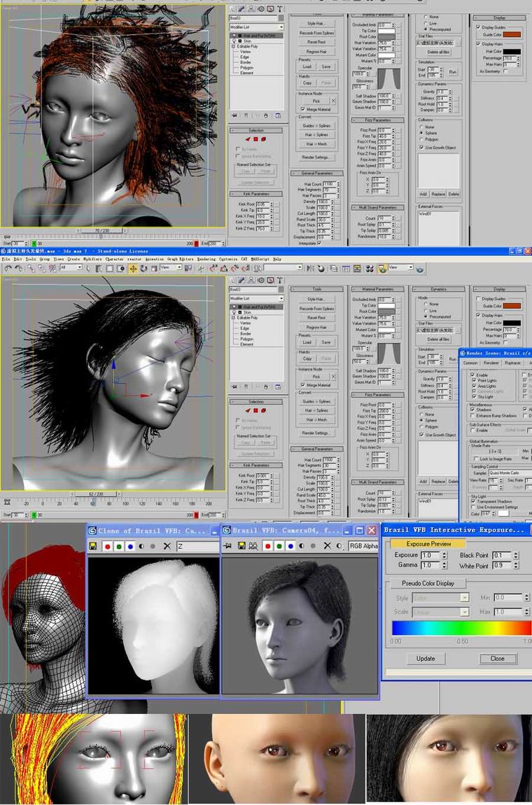Screen dimensions: 532x805
Task: Open reference coordinate system View dropdown
Action: [171, 267]
